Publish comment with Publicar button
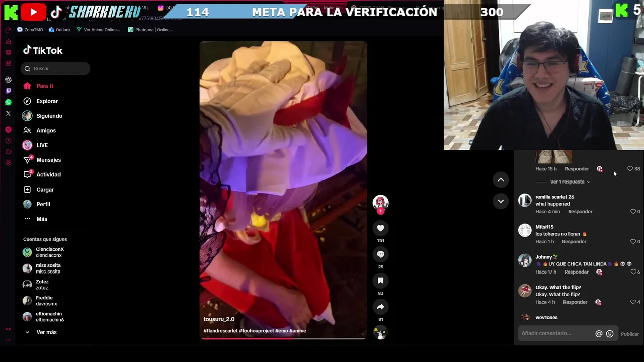644x362 pixels. coord(629,334)
